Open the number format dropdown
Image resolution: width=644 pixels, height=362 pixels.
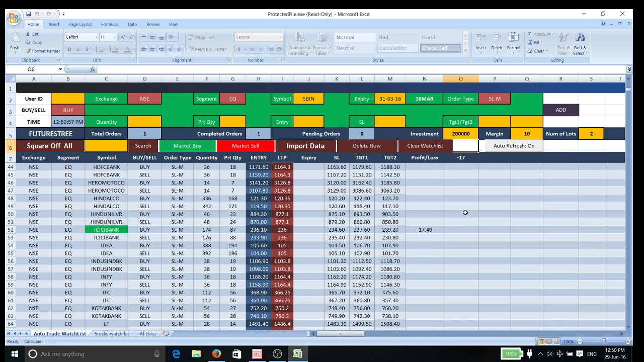pos(281,37)
